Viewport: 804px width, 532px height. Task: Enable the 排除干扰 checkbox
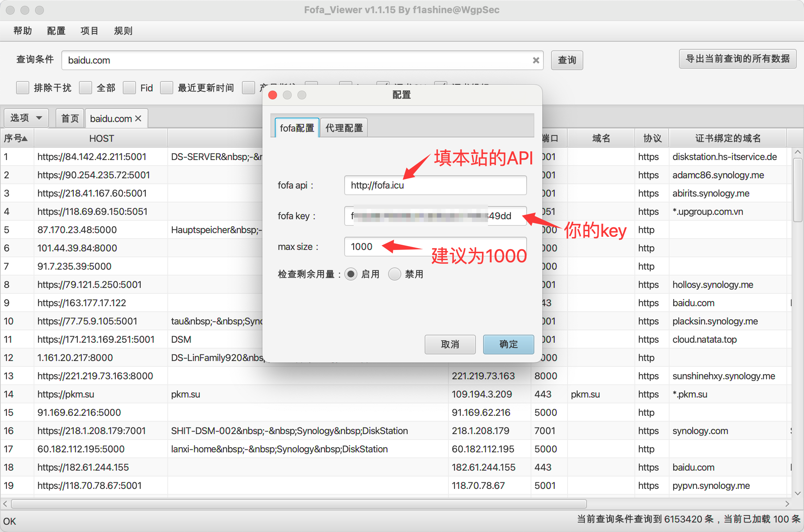(x=23, y=88)
